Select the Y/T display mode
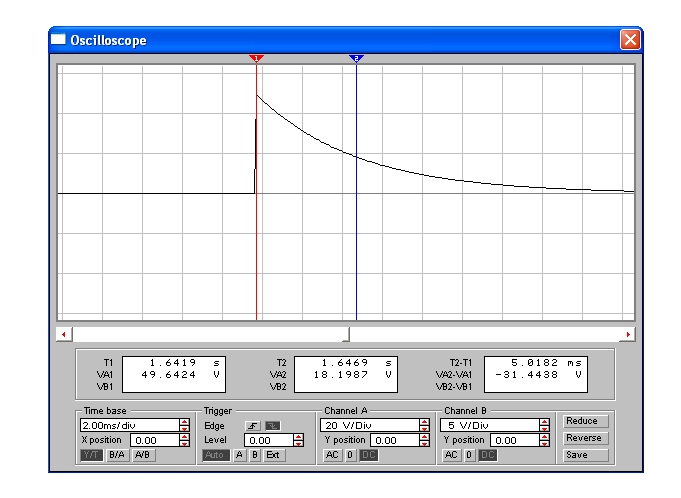 92,455
